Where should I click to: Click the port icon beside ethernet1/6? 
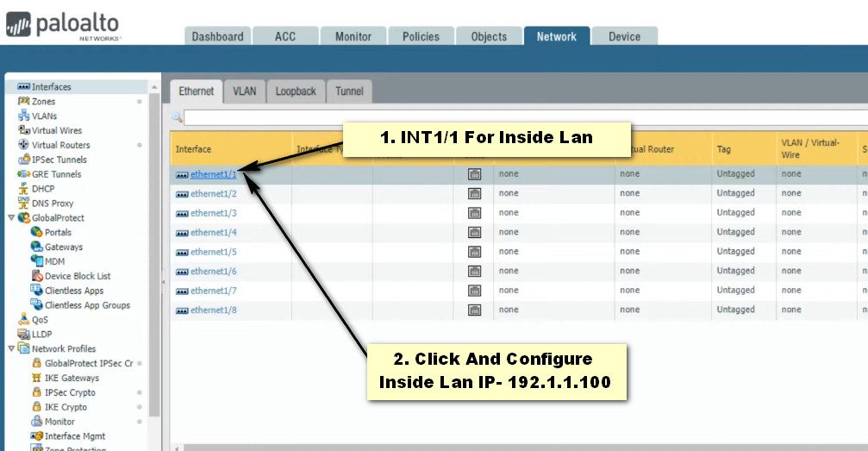coord(182,272)
